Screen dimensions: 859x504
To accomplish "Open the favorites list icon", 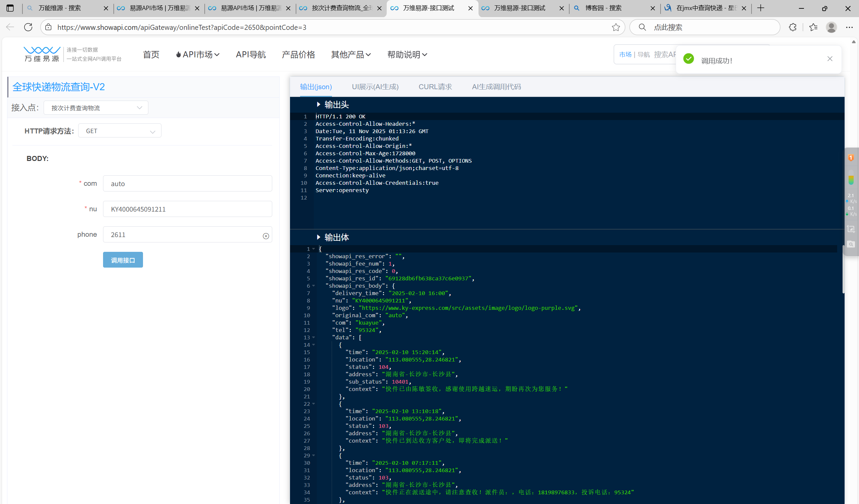I will click(x=813, y=27).
